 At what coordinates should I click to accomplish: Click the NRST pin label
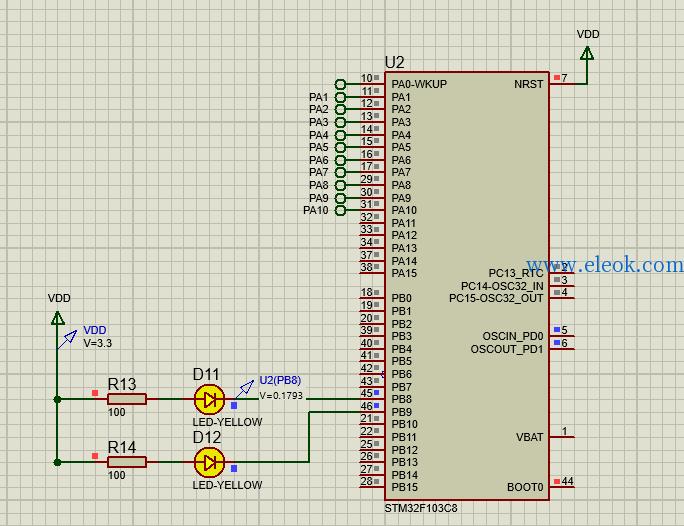pyautogui.click(x=528, y=84)
